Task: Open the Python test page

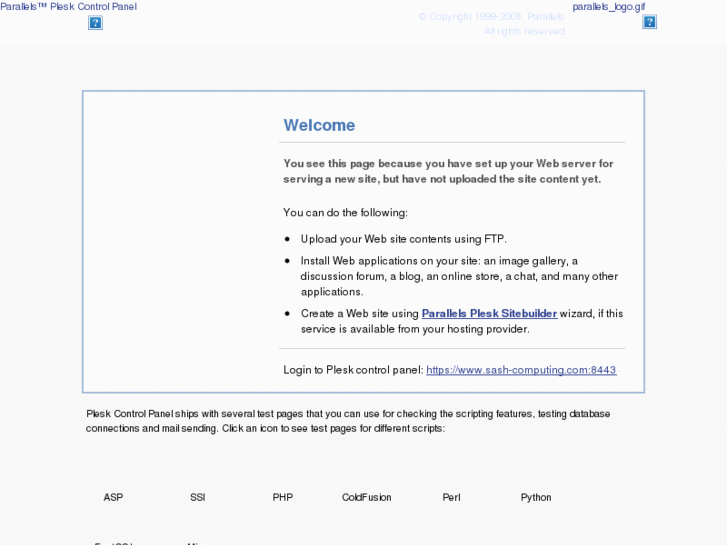Action: [x=536, y=497]
